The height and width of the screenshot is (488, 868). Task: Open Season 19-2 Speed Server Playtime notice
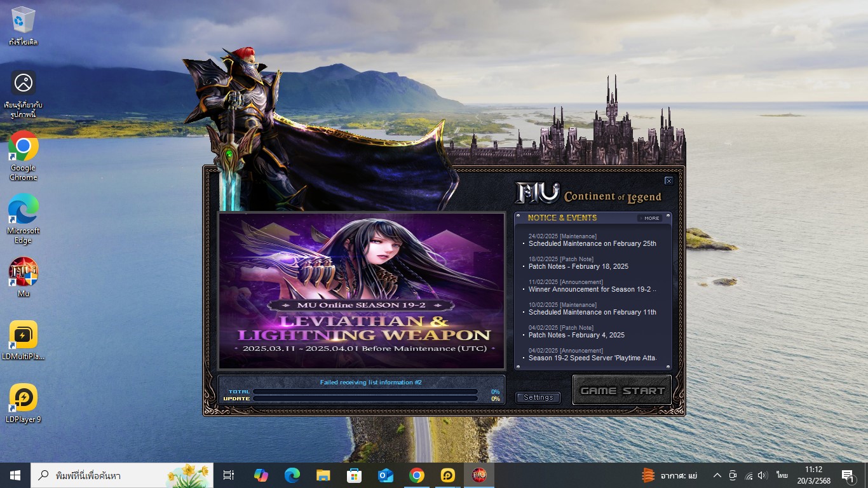[x=592, y=358]
